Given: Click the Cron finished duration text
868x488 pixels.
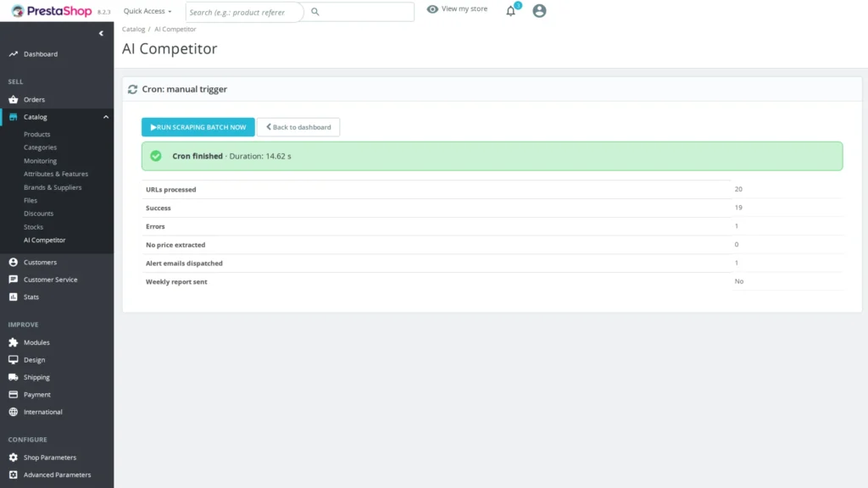Looking at the screenshot, I should [231, 156].
